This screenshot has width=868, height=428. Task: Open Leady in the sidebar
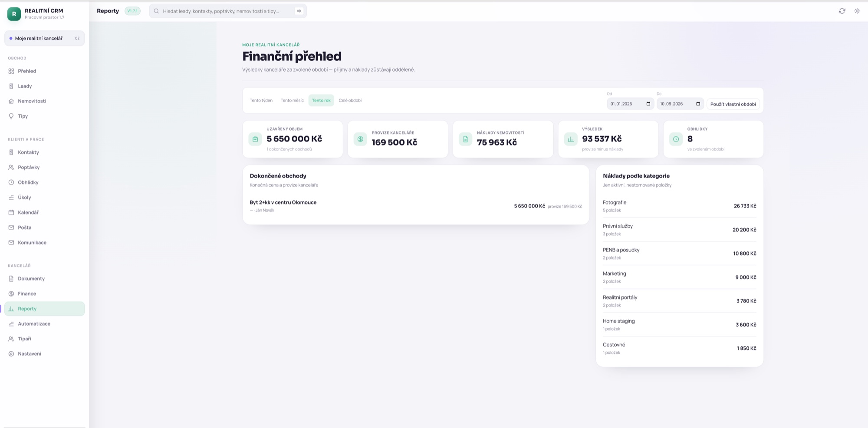(x=44, y=86)
